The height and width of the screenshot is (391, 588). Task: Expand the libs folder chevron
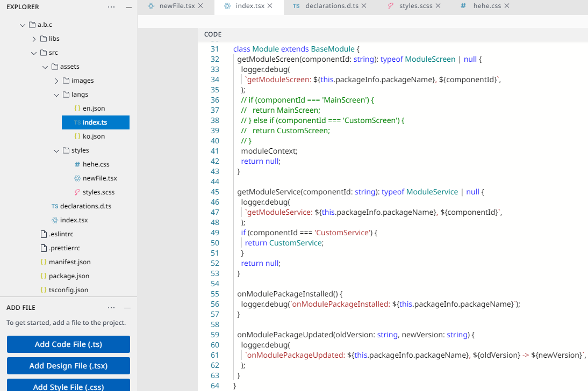pos(34,39)
